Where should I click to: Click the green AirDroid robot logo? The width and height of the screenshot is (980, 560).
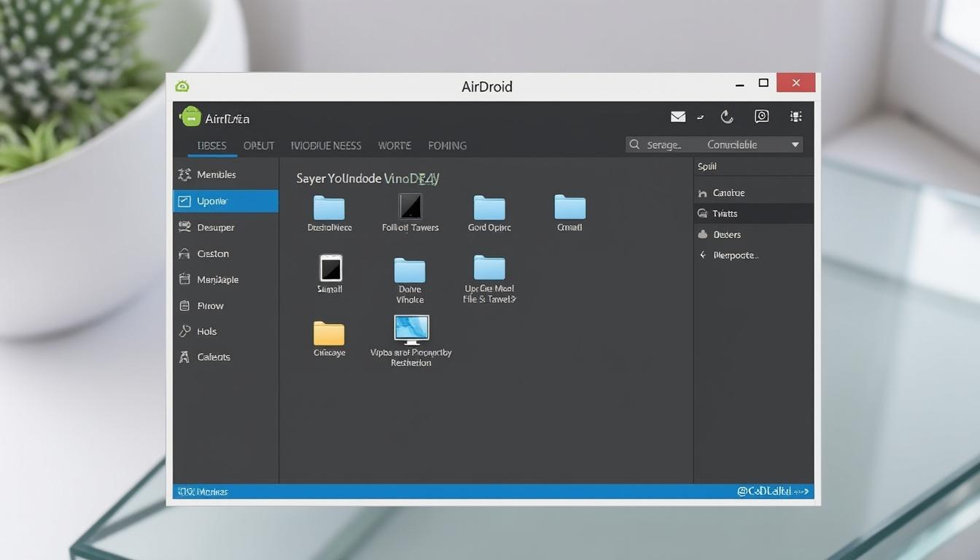tap(190, 117)
